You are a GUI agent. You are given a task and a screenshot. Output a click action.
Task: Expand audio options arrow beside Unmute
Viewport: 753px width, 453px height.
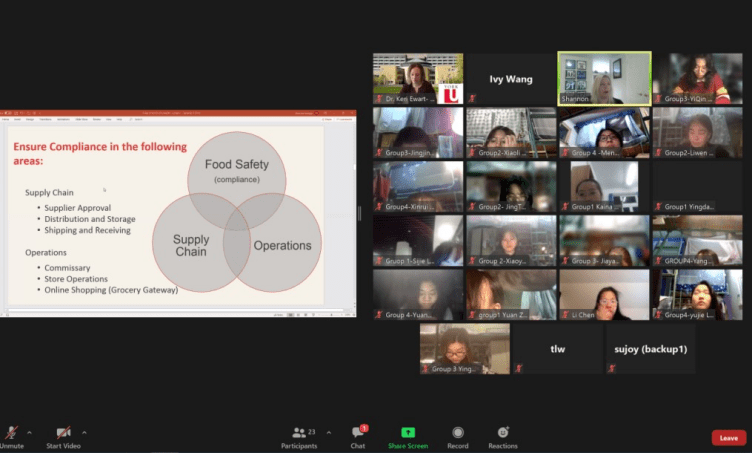pos(29,432)
